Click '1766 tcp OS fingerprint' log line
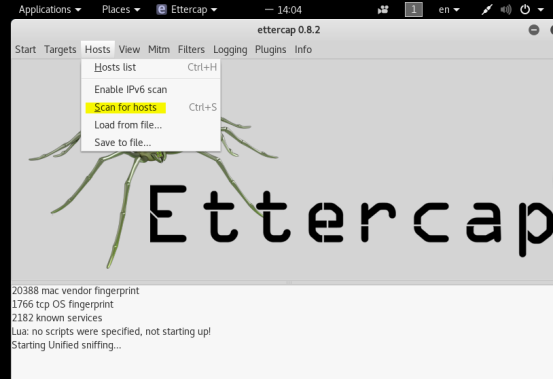The image size is (554, 380). coord(63,304)
